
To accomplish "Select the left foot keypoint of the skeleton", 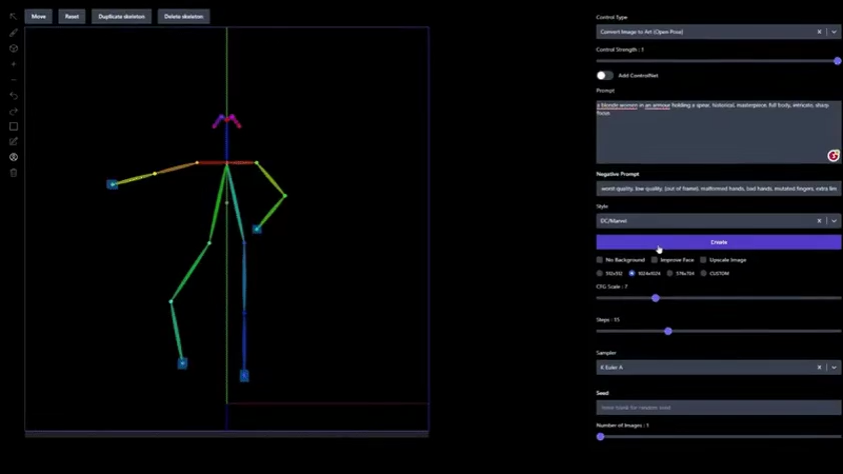I will [x=244, y=376].
